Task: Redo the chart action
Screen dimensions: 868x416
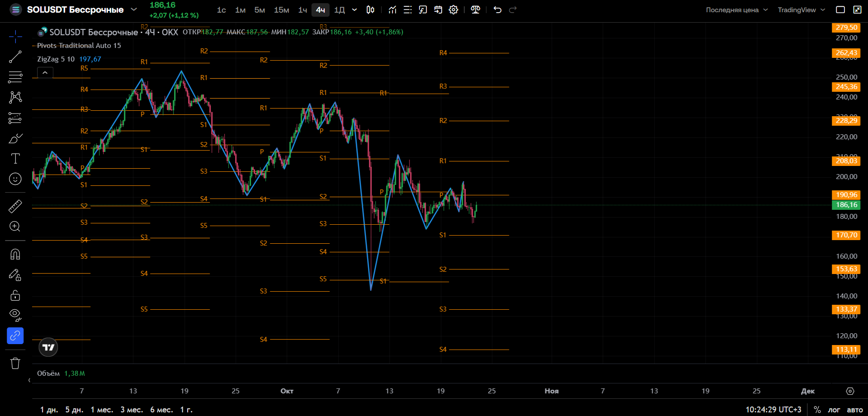Action: [x=513, y=9]
